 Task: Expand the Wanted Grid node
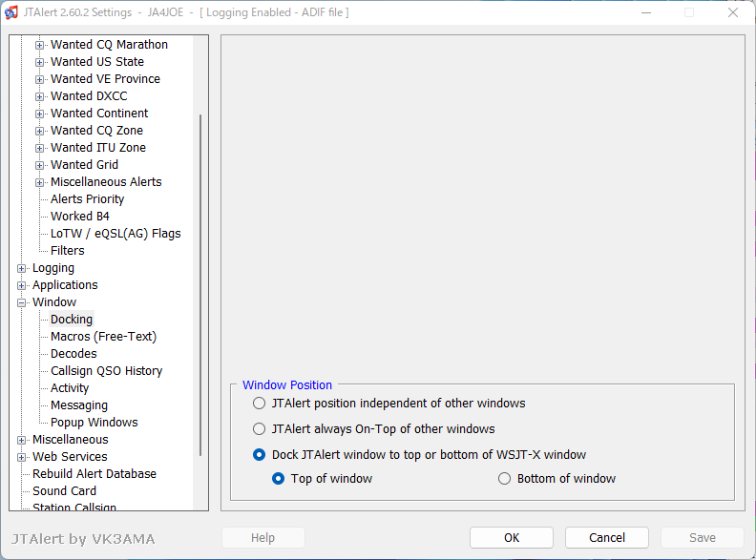[x=39, y=166]
